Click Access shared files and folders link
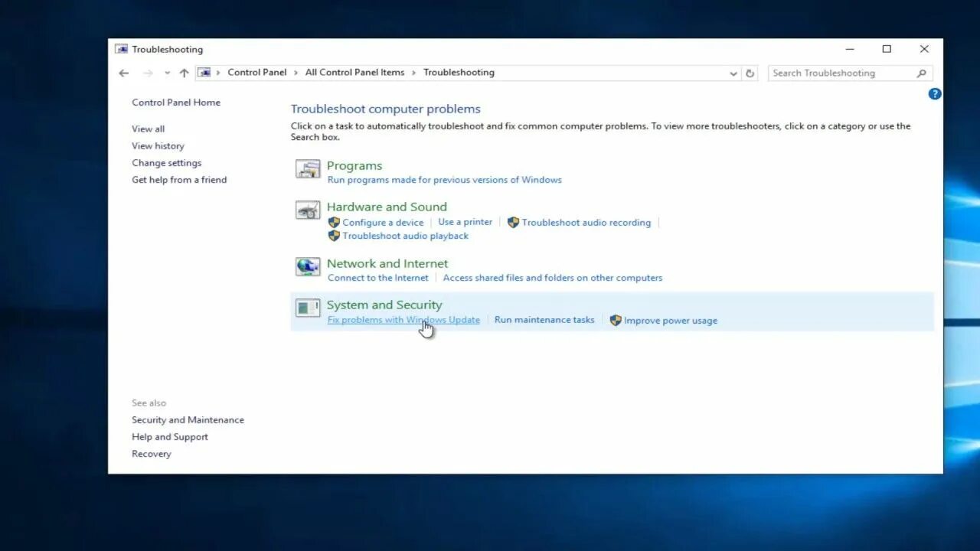Viewport: 980px width, 551px height. (x=553, y=278)
